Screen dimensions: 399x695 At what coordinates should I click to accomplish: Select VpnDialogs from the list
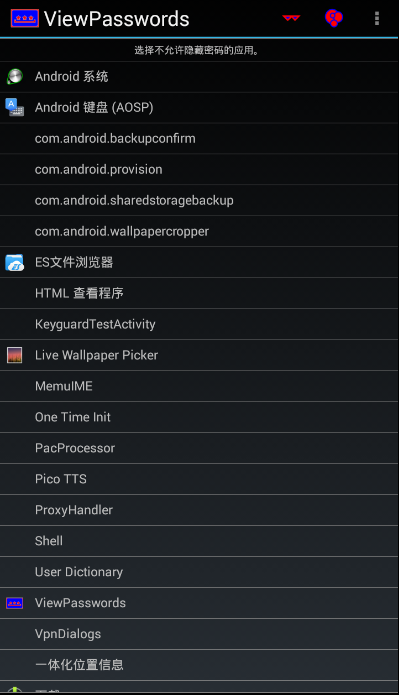[199, 634]
